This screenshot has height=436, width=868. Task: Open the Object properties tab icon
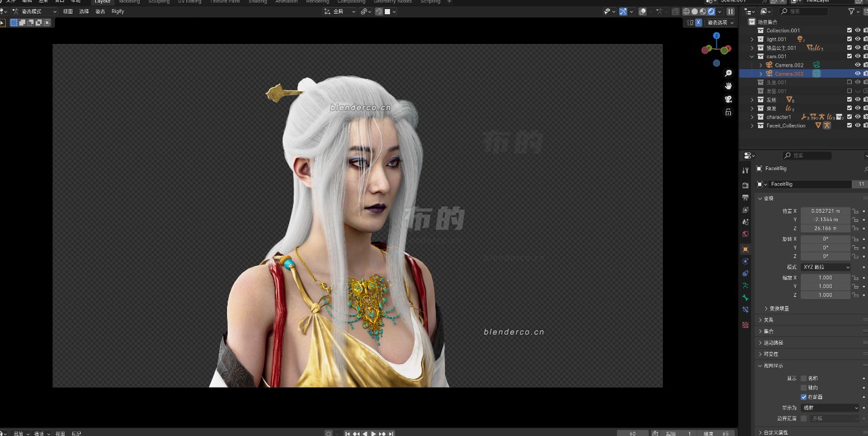745,249
